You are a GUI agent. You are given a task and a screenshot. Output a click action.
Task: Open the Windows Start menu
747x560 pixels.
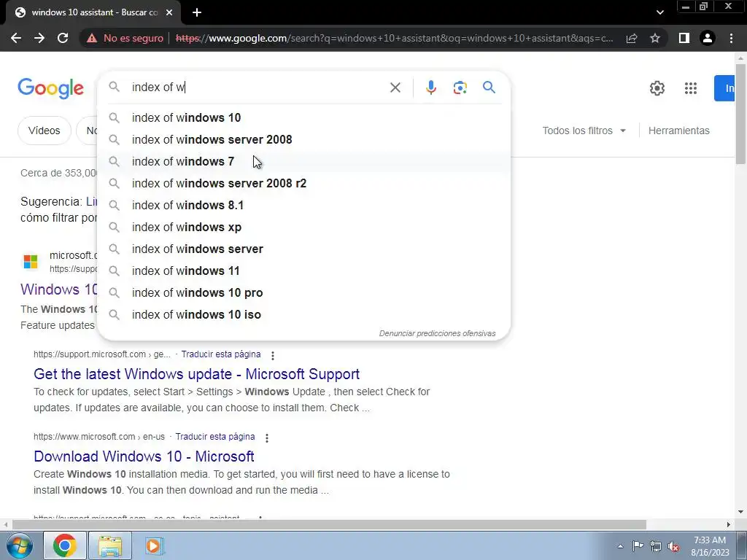[19, 545]
